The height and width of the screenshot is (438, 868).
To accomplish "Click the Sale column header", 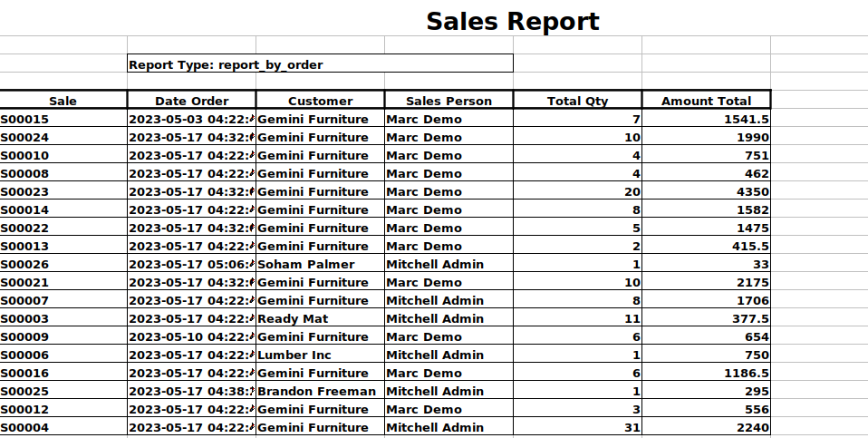I will coord(63,101).
